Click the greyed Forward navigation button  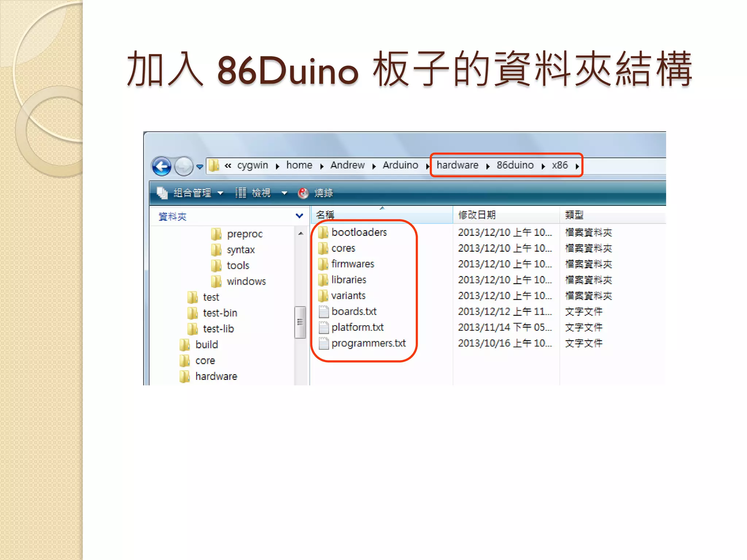pos(183,167)
